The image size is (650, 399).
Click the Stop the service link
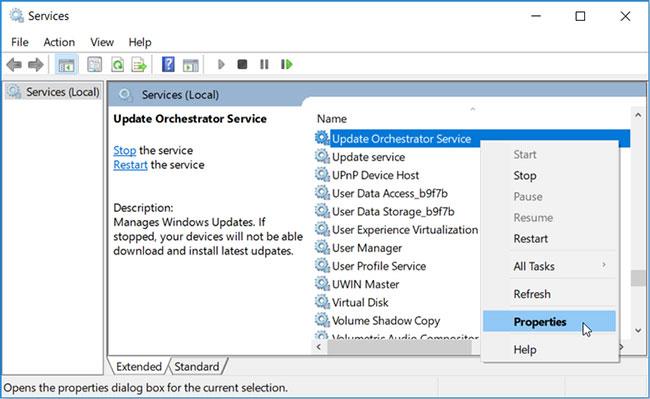tap(124, 150)
